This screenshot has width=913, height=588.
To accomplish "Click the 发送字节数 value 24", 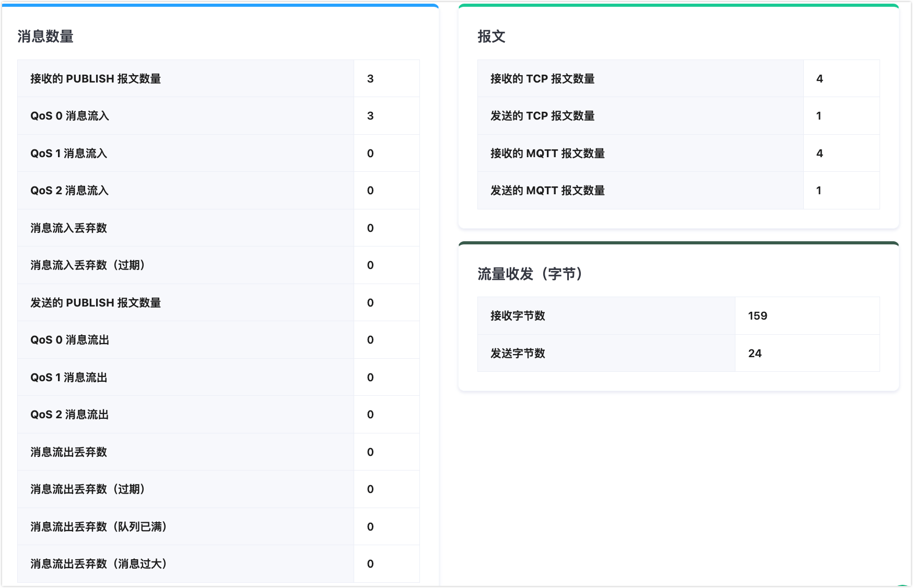I will 755,352.
